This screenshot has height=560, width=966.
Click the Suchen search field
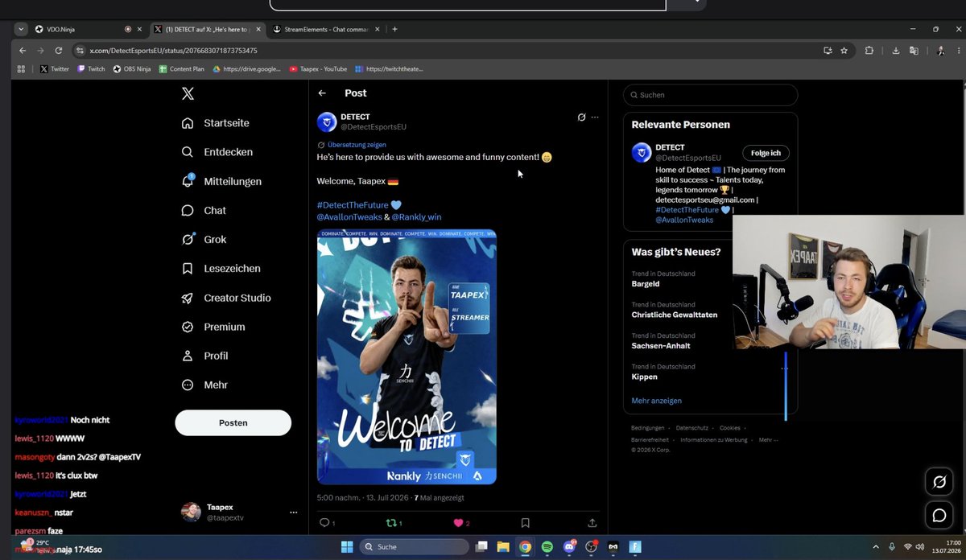pyautogui.click(x=710, y=95)
